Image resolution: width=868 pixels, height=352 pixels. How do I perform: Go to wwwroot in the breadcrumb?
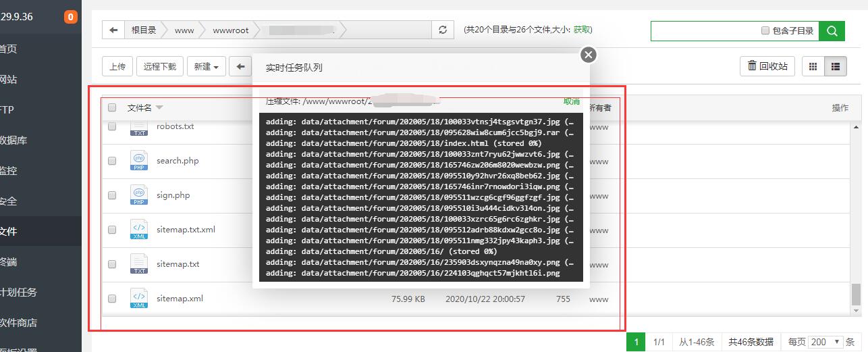(231, 30)
